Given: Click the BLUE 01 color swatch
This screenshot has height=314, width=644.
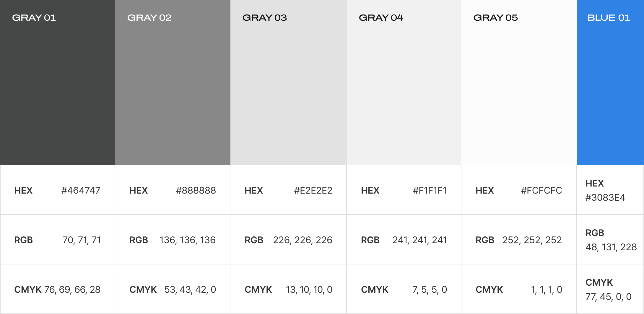Looking at the screenshot, I should (610, 83).
